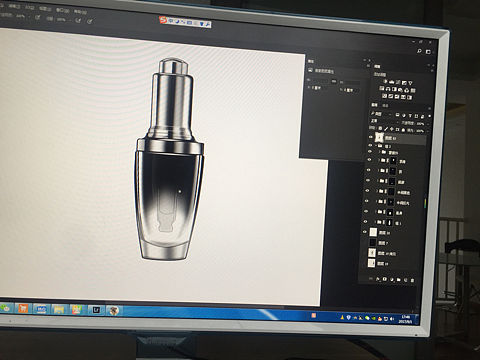Open new fill or adjustment layer menu
This screenshot has height=360, width=480.
[x=392, y=279]
